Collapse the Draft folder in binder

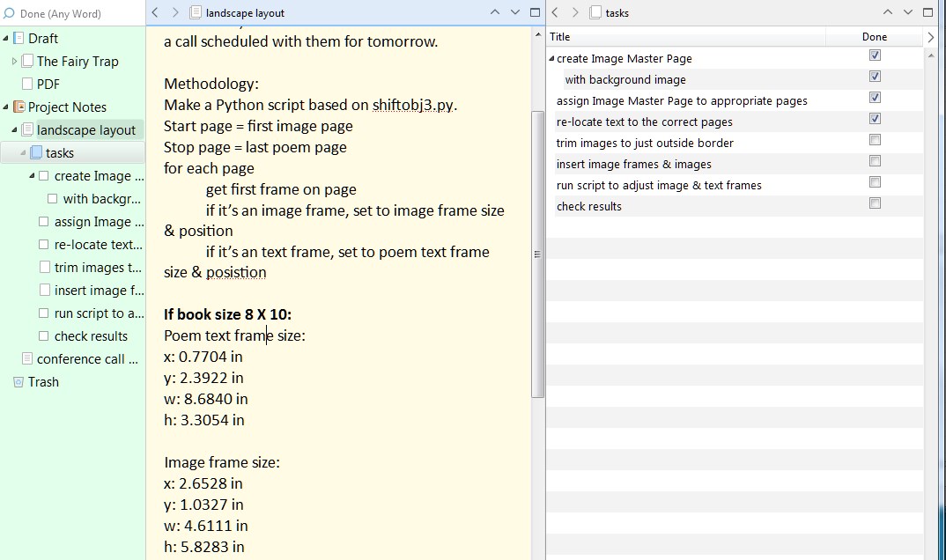(6, 39)
